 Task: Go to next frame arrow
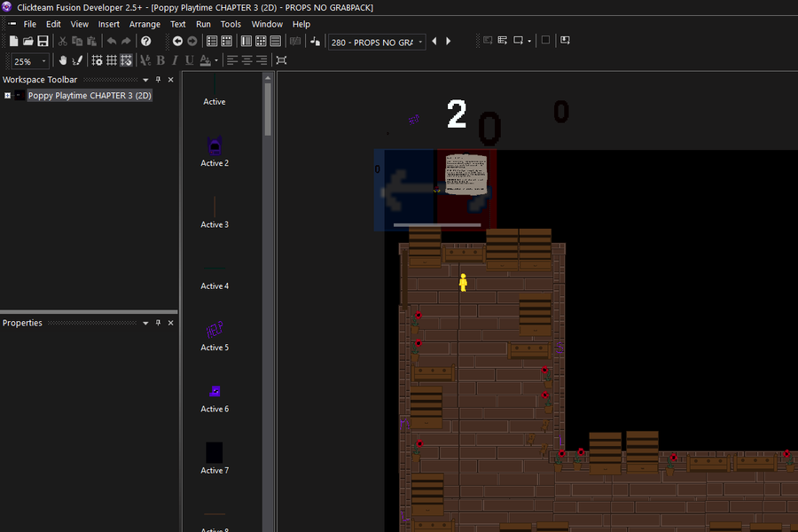(x=449, y=42)
